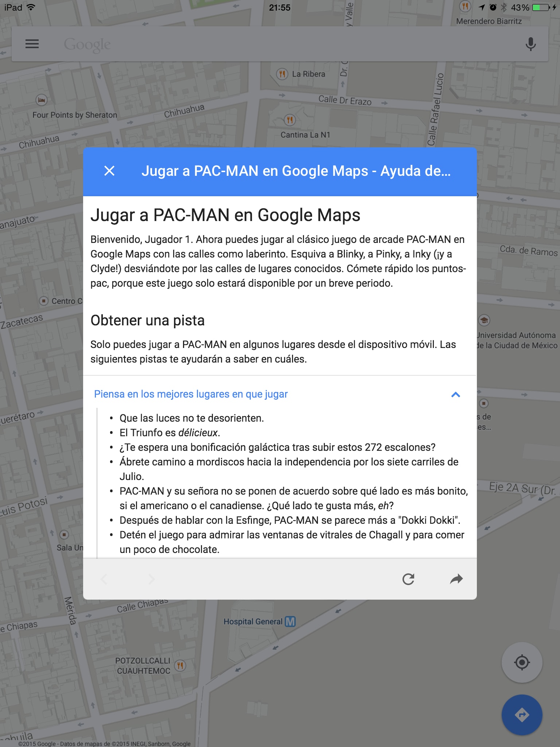Close the PAC-MAN help dialog
Image resolution: width=560 pixels, height=747 pixels.
point(109,171)
